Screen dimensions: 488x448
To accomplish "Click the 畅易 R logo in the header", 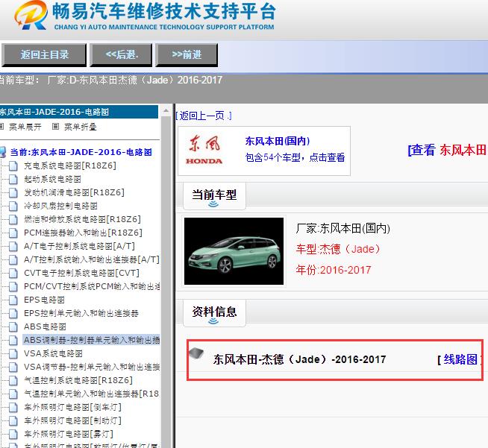I will [31, 15].
